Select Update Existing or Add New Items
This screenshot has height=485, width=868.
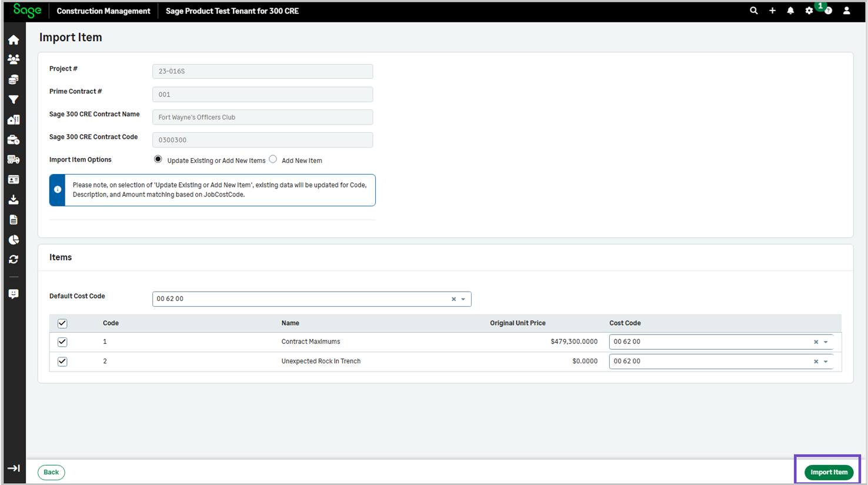[x=158, y=159]
